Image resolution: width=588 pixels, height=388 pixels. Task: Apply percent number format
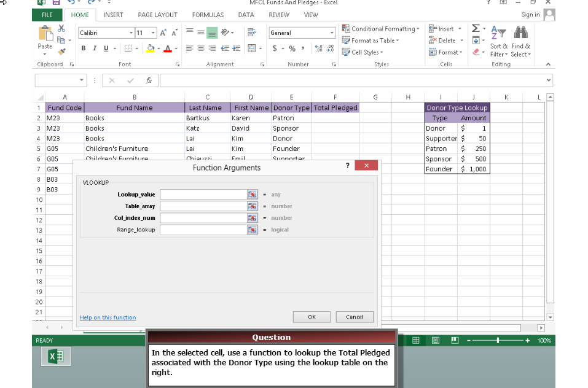click(x=292, y=47)
